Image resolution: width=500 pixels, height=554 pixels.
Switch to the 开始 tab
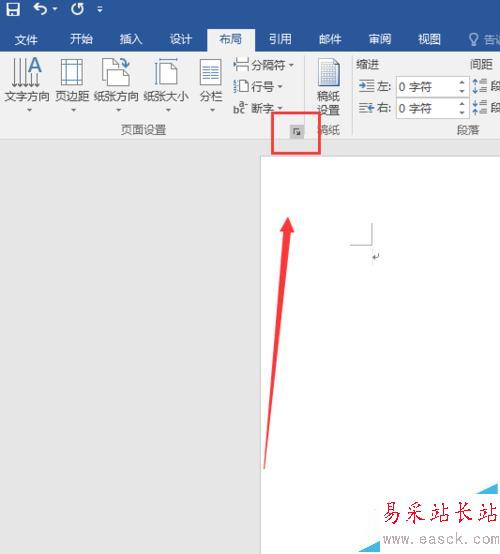coord(81,39)
